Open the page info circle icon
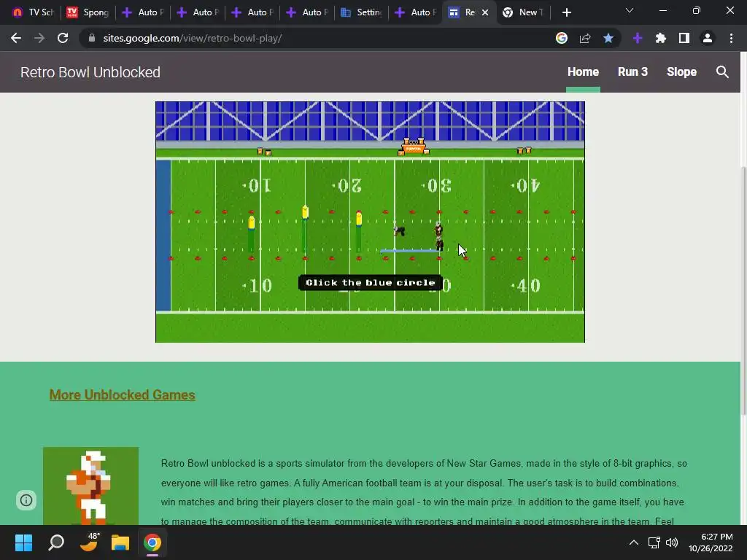Image resolution: width=747 pixels, height=560 pixels. pyautogui.click(x=26, y=500)
